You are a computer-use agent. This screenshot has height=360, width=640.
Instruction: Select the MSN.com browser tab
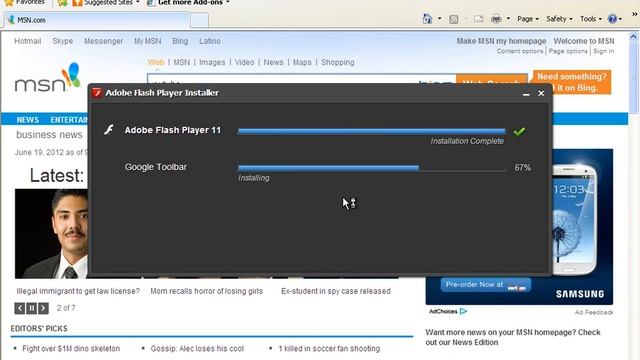click(97, 20)
